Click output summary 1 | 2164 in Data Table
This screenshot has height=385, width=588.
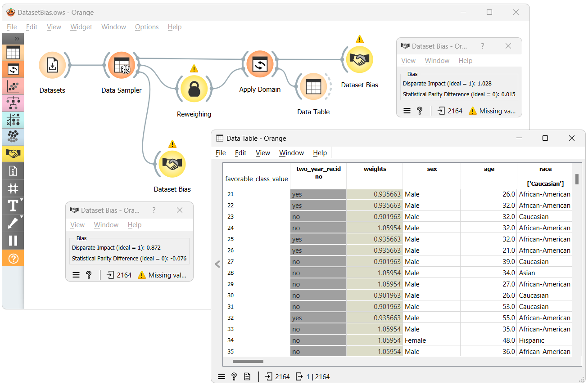[x=313, y=377]
